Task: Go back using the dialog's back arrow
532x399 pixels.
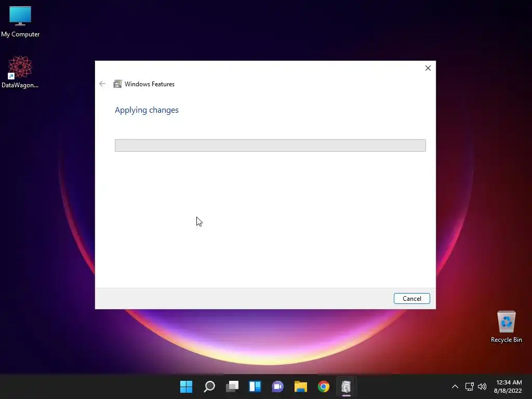Action: [x=102, y=84]
